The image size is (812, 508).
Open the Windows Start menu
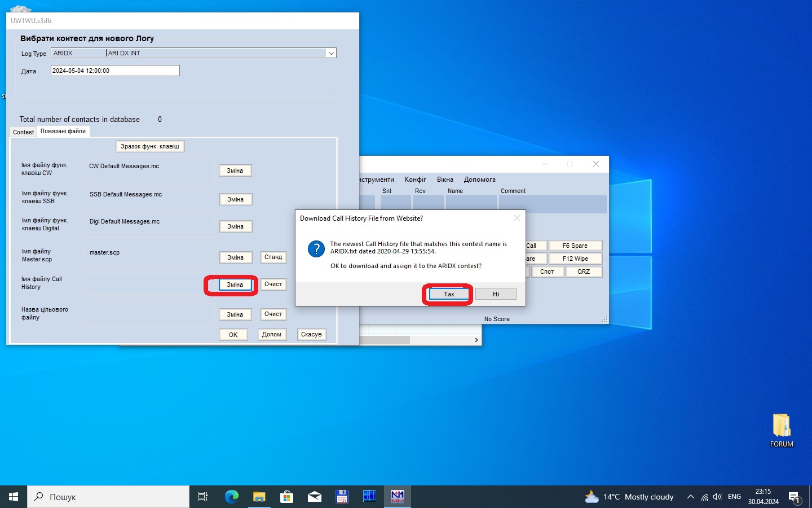(x=14, y=497)
